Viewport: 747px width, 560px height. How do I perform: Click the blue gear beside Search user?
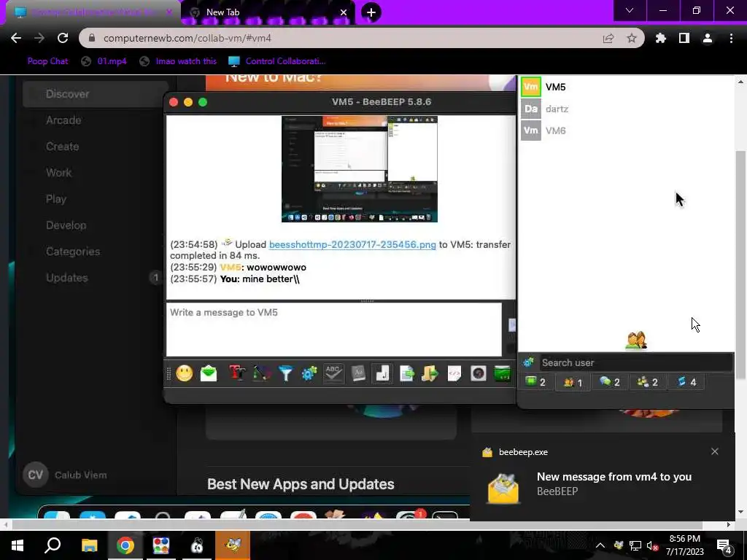(x=528, y=362)
